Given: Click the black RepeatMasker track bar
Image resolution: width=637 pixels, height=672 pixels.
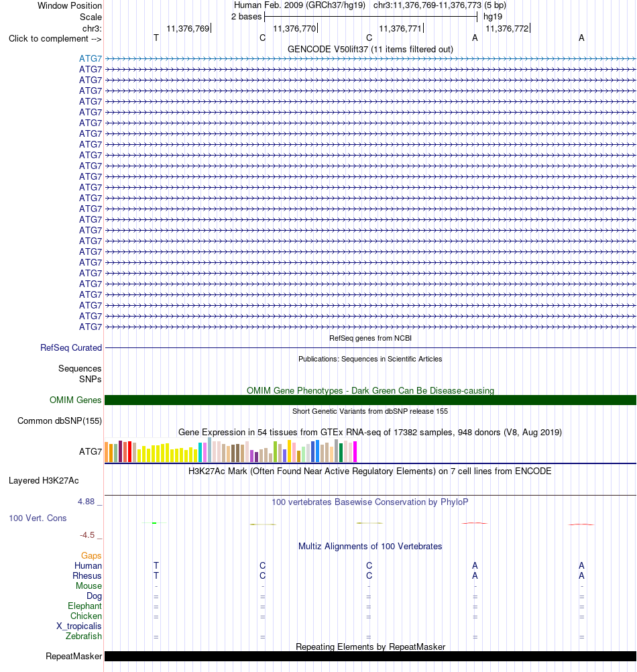Looking at the screenshot, I should 370,656.
